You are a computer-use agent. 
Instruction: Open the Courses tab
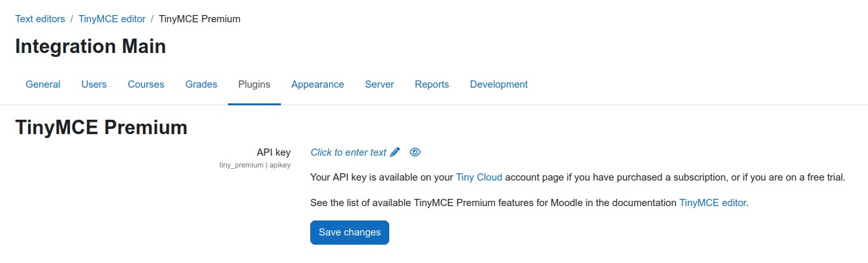point(146,84)
